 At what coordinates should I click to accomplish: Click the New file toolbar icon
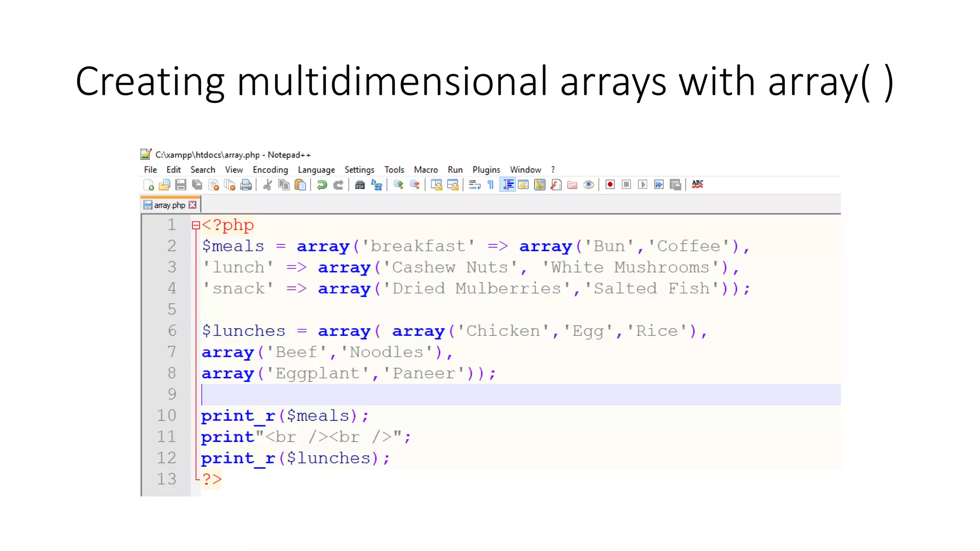[x=148, y=185]
